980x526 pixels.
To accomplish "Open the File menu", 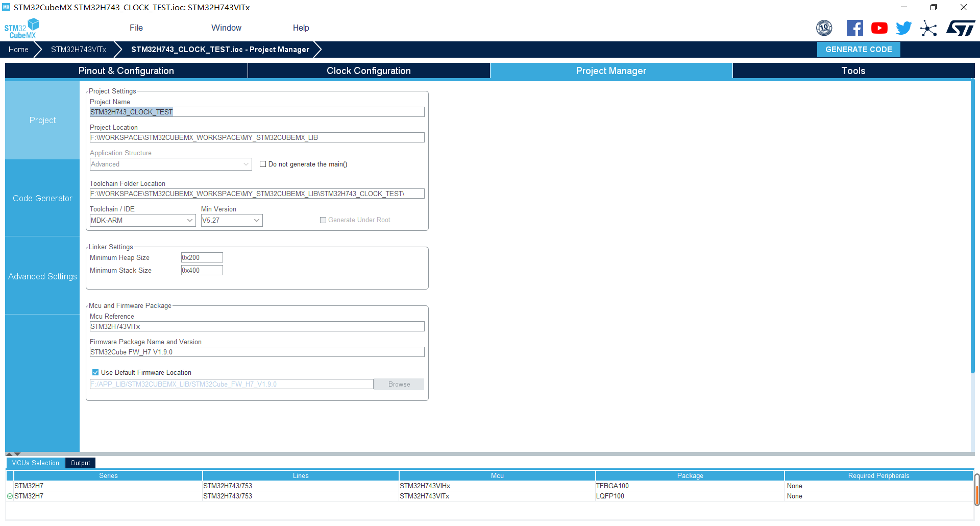I will (136, 28).
